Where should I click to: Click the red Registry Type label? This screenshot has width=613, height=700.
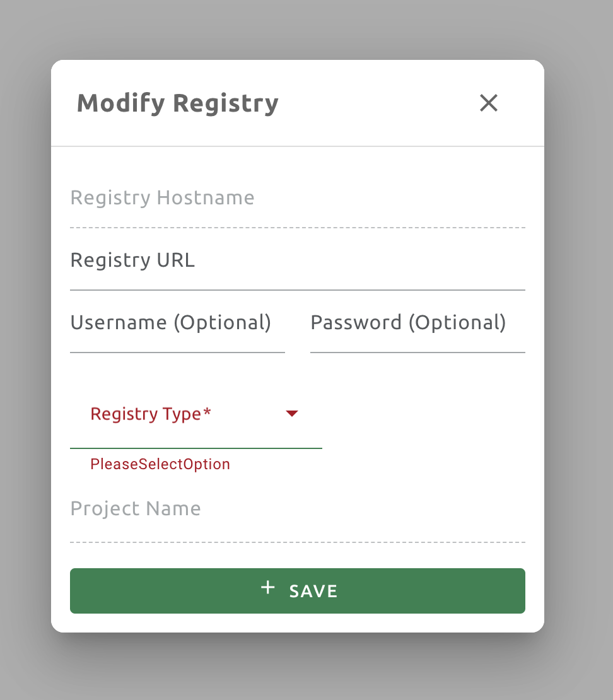click(150, 414)
